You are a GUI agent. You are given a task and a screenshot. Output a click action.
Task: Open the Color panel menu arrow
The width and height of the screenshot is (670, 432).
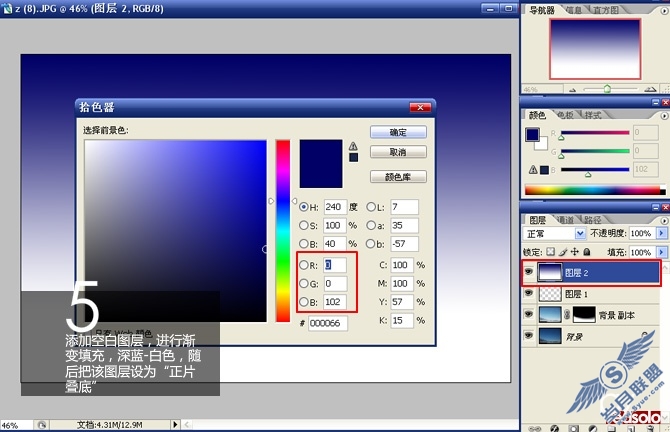(x=664, y=116)
